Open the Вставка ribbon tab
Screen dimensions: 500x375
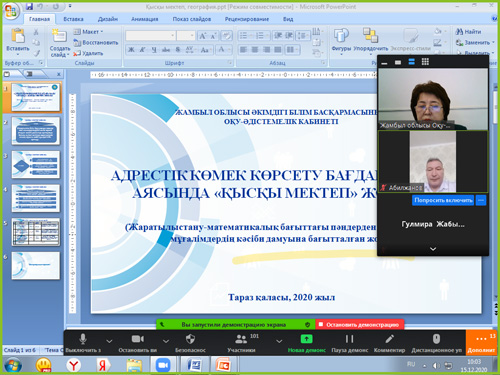point(74,19)
